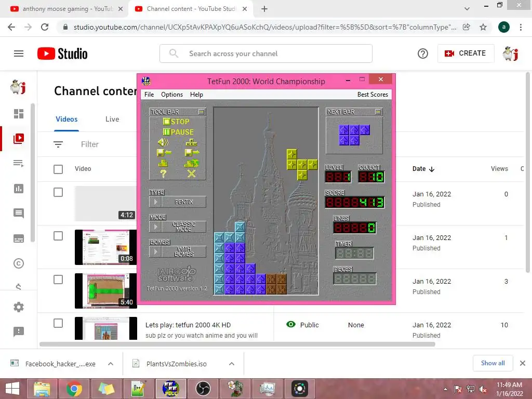Toggle the TetFun sound speaker icon
532x399 pixels.
tap(163, 142)
